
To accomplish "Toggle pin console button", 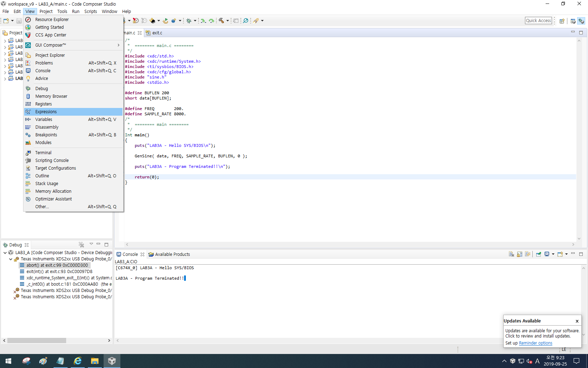I will pos(539,254).
